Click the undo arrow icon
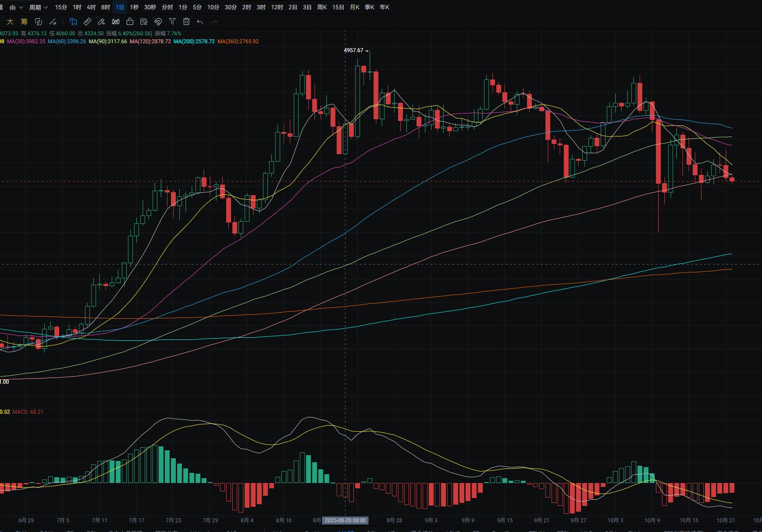This screenshot has height=532, width=762. tap(200, 22)
